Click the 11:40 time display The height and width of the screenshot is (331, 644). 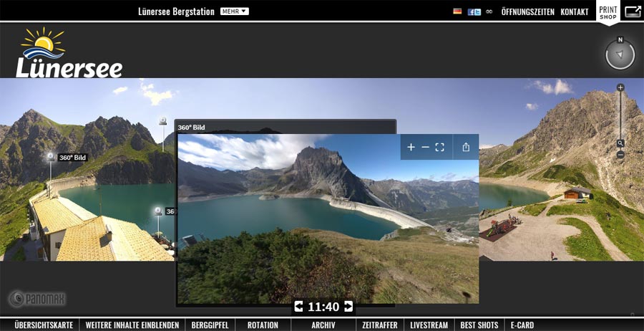tap(323, 307)
